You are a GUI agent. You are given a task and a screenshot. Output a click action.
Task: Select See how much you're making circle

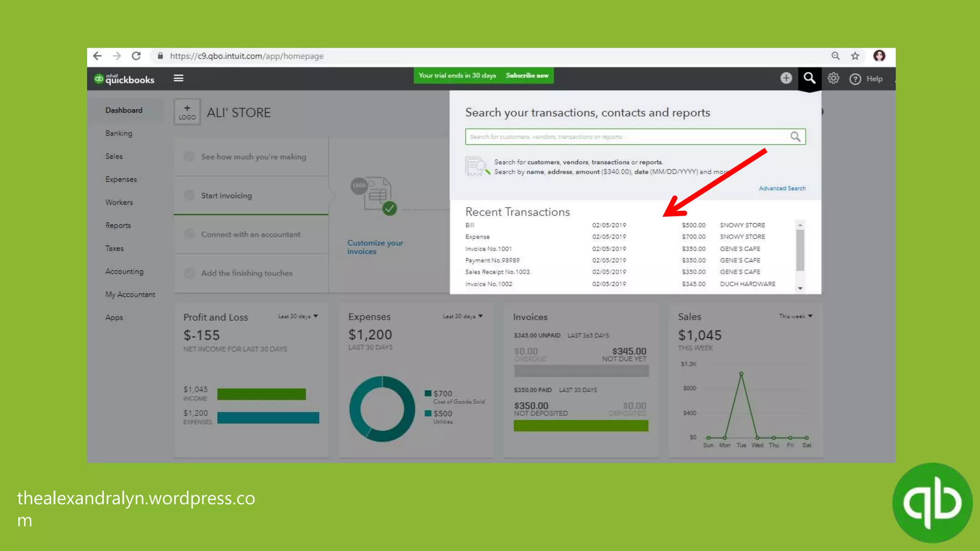click(x=189, y=156)
